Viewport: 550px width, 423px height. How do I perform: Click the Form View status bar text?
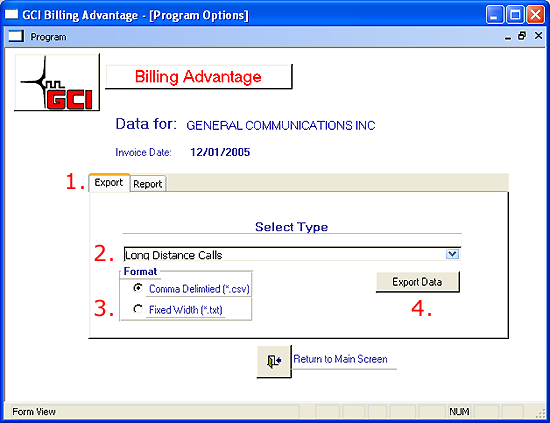click(34, 411)
